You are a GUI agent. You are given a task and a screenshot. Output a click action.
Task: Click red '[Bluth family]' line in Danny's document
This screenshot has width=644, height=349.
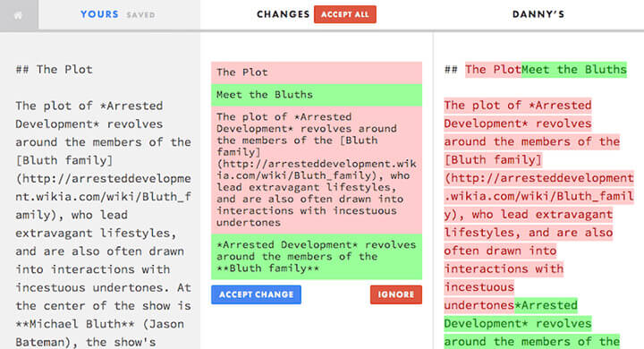(493, 160)
